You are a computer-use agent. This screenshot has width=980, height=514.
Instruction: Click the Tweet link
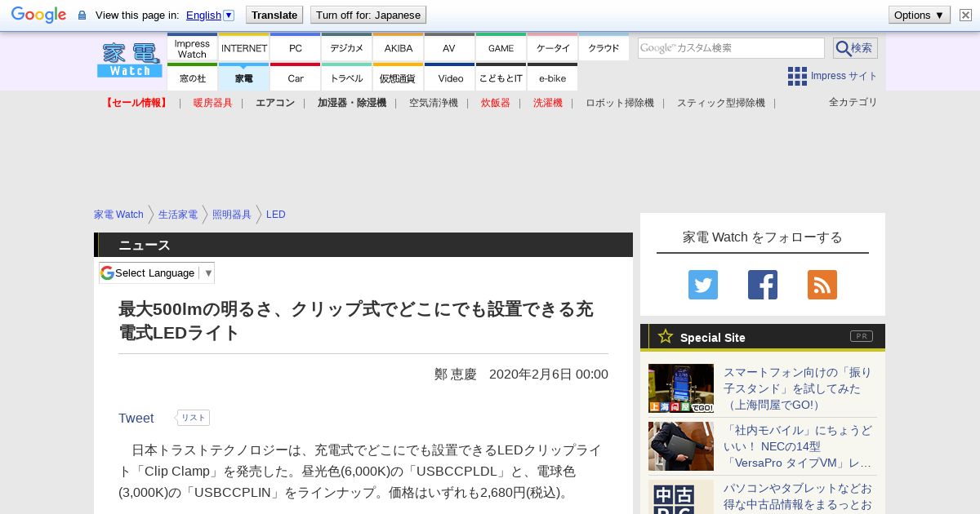(x=136, y=418)
